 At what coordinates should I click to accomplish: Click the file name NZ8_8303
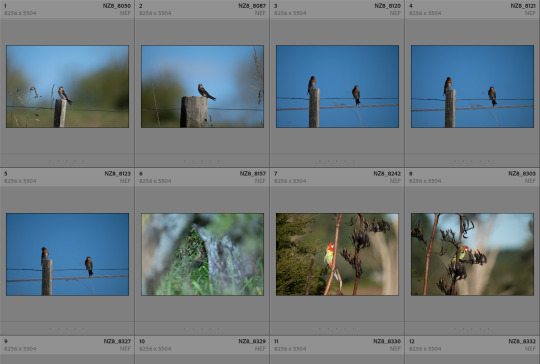tap(522, 174)
